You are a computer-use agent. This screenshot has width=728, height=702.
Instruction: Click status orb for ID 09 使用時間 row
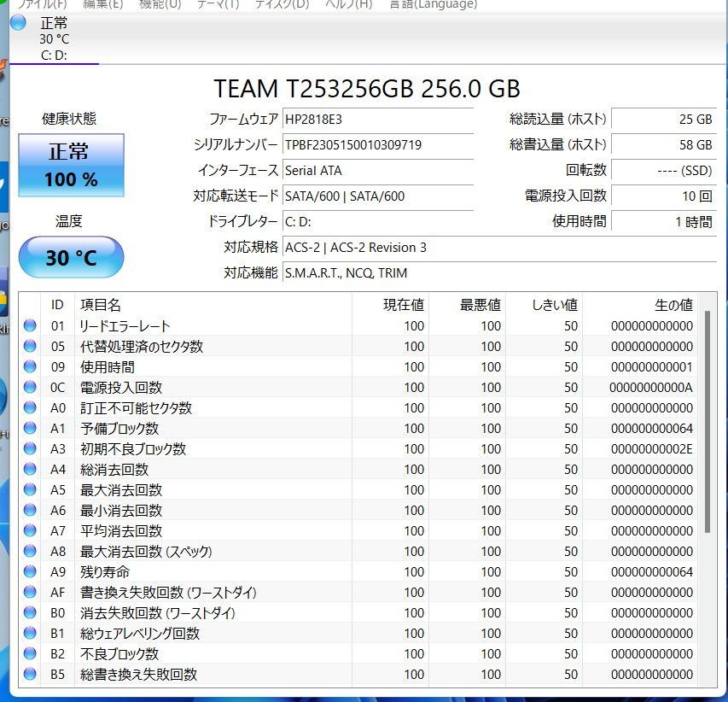point(30,366)
